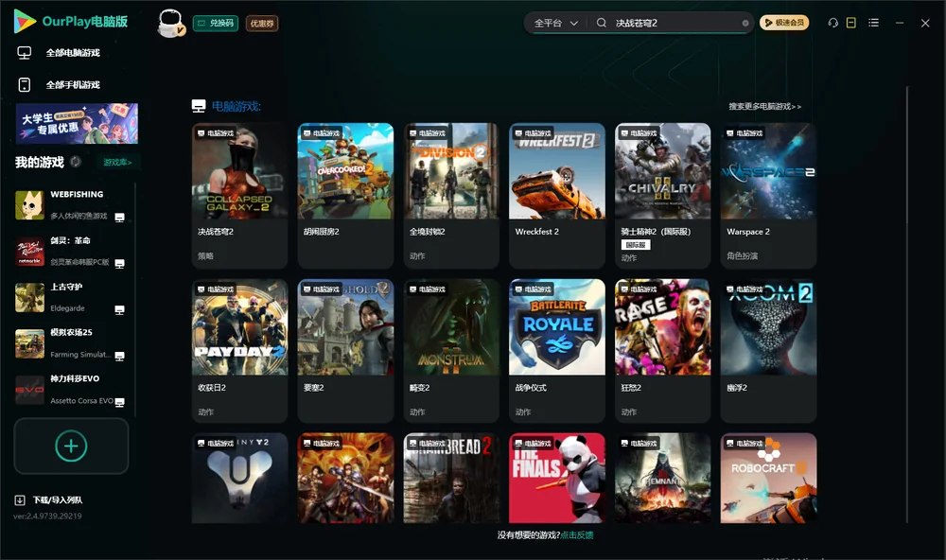The width and height of the screenshot is (946, 560).
Task: Focus the search field with 决战苍穹2
Action: pyautogui.click(x=675, y=23)
